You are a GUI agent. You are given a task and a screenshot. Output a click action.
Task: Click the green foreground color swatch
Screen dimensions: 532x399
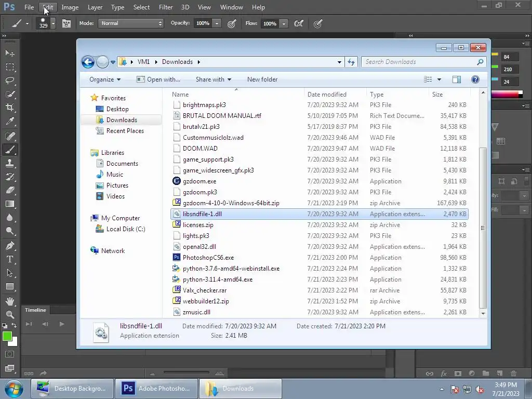6,335
